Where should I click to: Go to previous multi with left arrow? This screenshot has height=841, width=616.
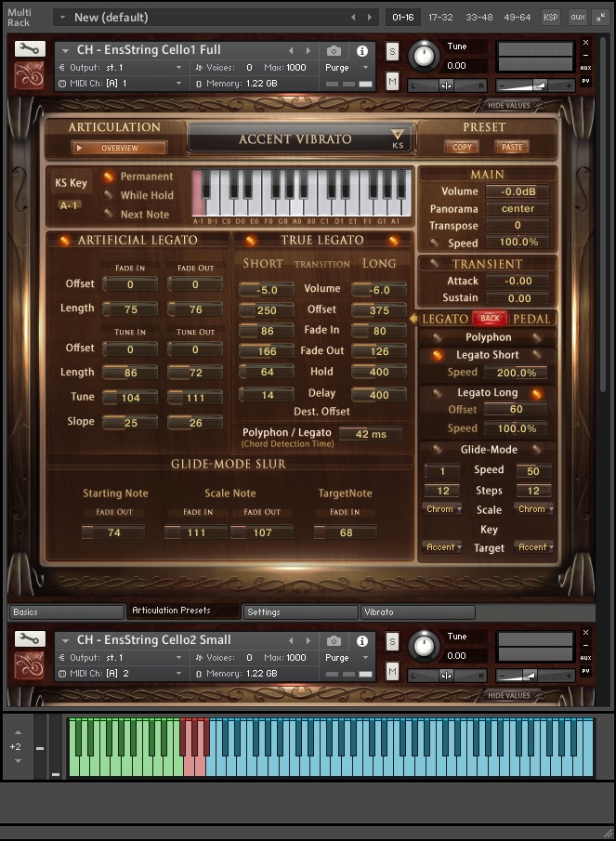coord(353,17)
